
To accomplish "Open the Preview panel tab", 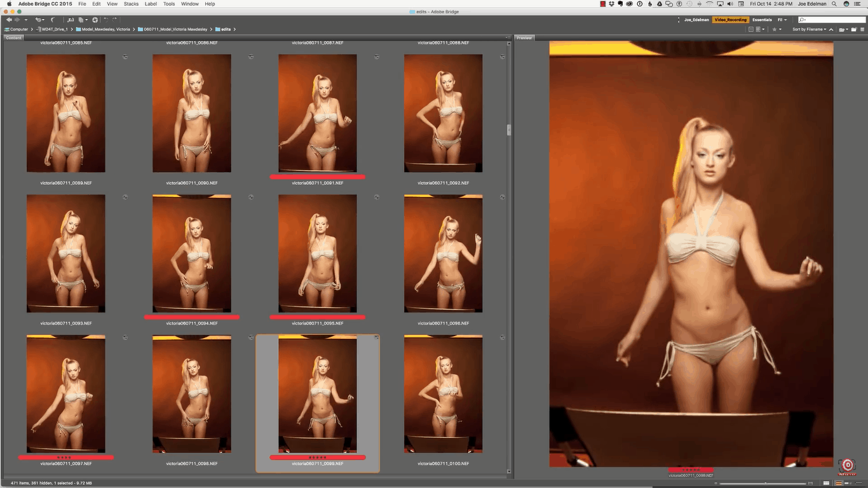I will point(524,37).
